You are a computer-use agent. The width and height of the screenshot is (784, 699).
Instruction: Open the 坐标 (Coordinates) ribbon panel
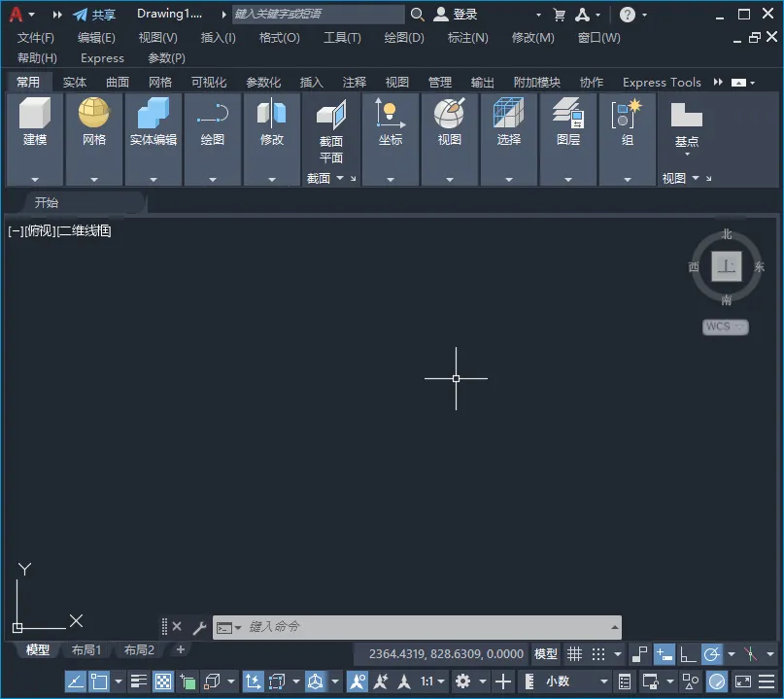(x=391, y=139)
